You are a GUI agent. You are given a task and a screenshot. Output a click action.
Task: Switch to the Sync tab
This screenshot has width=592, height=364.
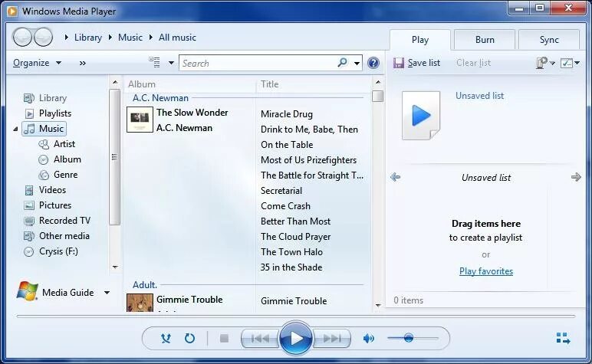(x=549, y=40)
